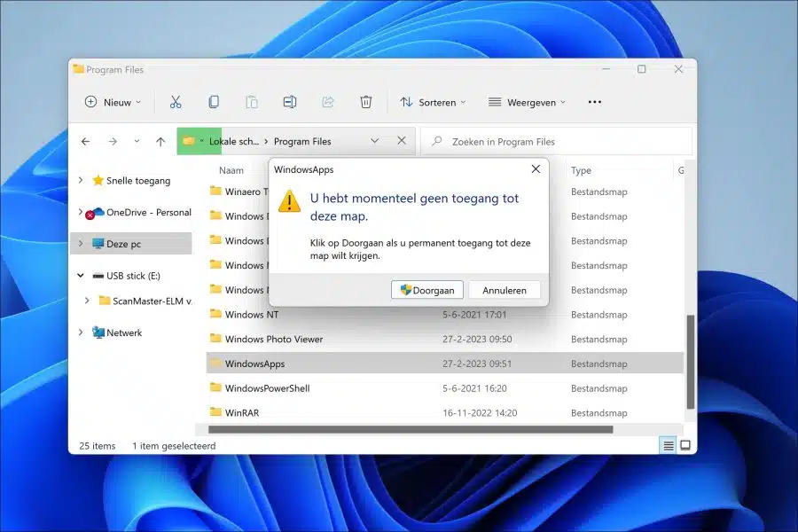The image size is (798, 532).
Task: Click the search Program Files field
Action: point(558,142)
